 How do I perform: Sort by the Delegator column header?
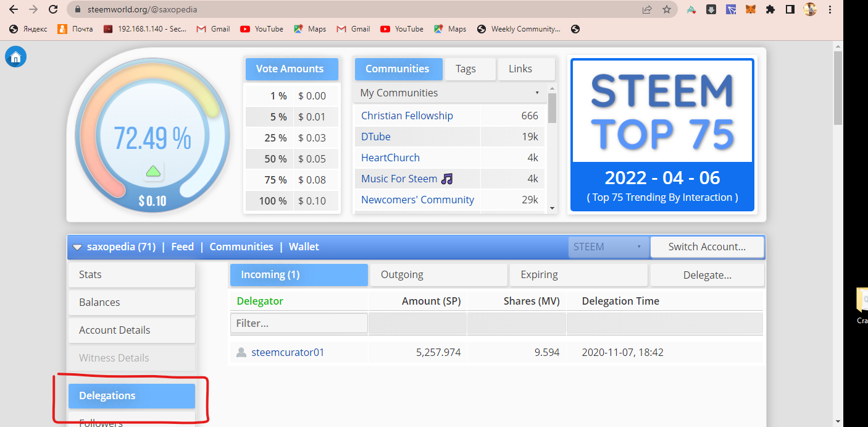(260, 301)
